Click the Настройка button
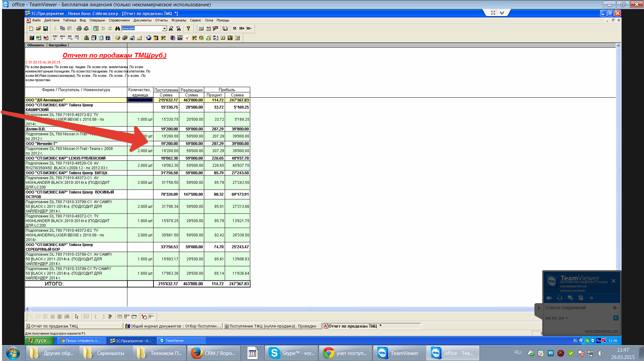This screenshot has width=644, height=361. coord(58,45)
